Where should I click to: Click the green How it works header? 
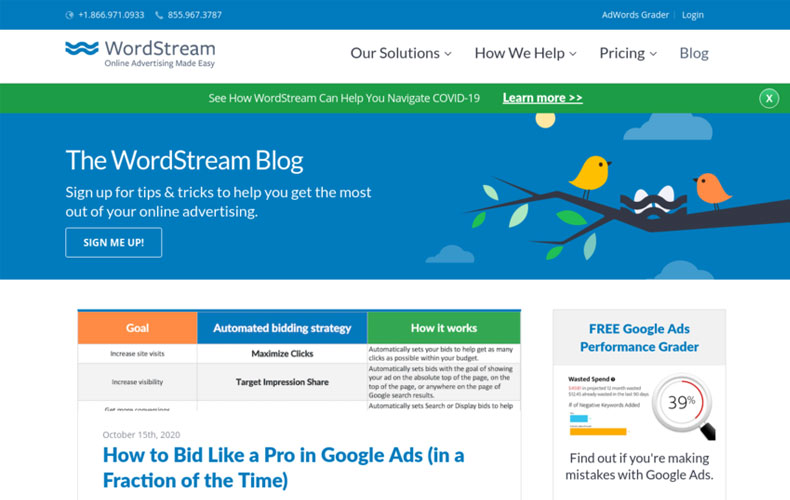444,328
